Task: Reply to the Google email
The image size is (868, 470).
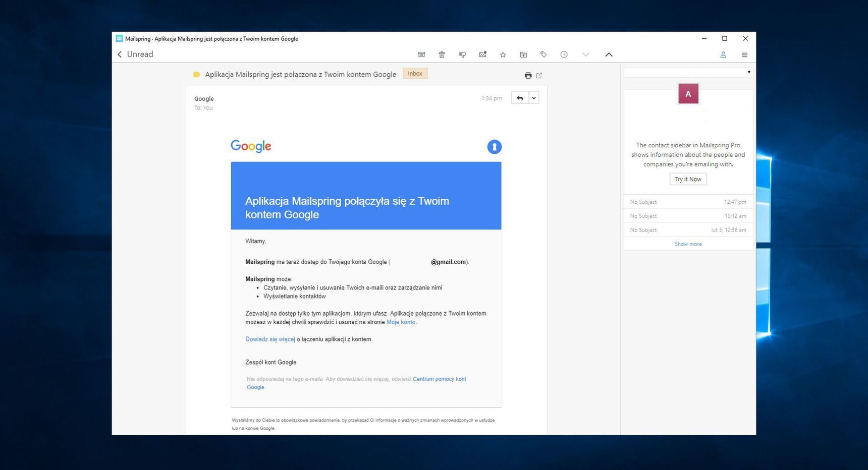Action: tap(520, 98)
